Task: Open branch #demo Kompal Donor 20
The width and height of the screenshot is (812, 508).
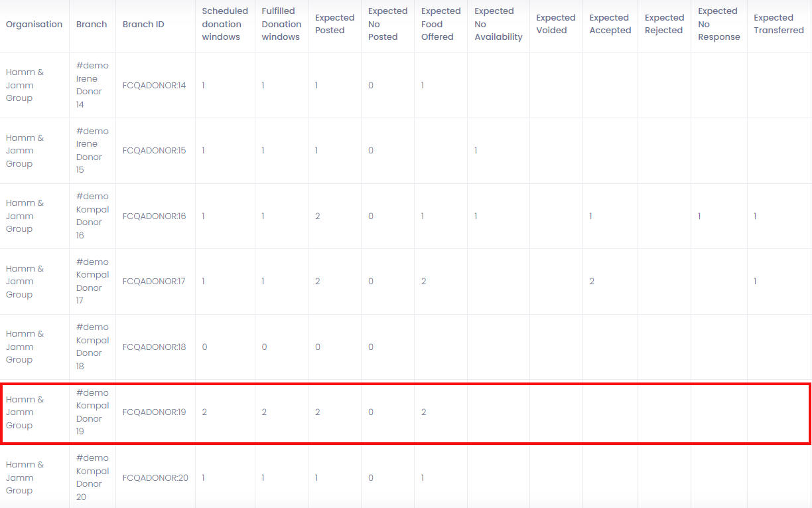Action: click(x=92, y=477)
